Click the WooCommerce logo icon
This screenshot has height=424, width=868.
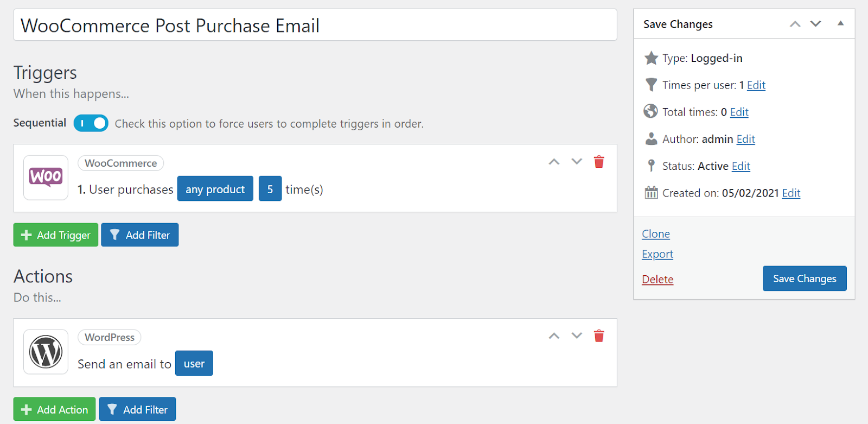coord(46,178)
